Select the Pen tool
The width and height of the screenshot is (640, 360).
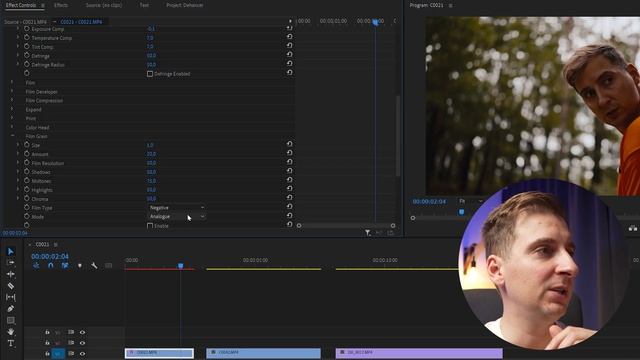[11, 309]
